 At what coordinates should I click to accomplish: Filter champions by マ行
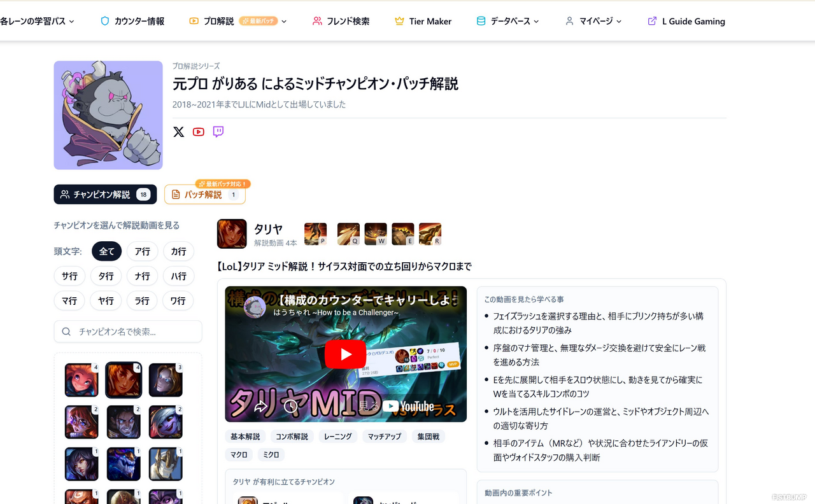69,301
